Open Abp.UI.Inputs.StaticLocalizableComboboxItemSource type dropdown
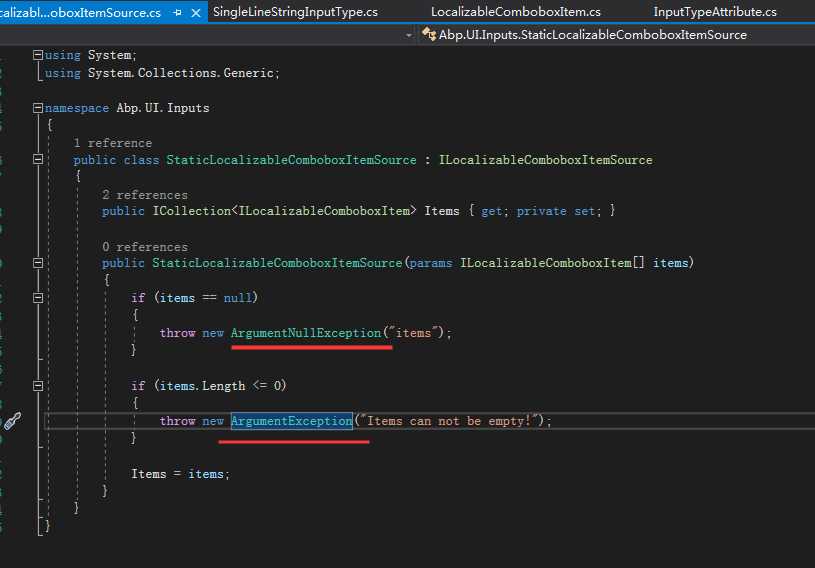 (593, 35)
